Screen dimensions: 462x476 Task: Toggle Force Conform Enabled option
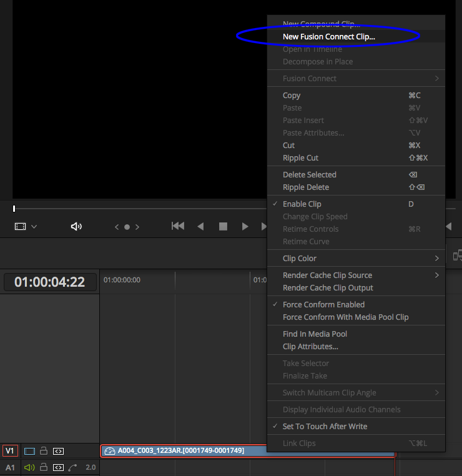pos(323,305)
